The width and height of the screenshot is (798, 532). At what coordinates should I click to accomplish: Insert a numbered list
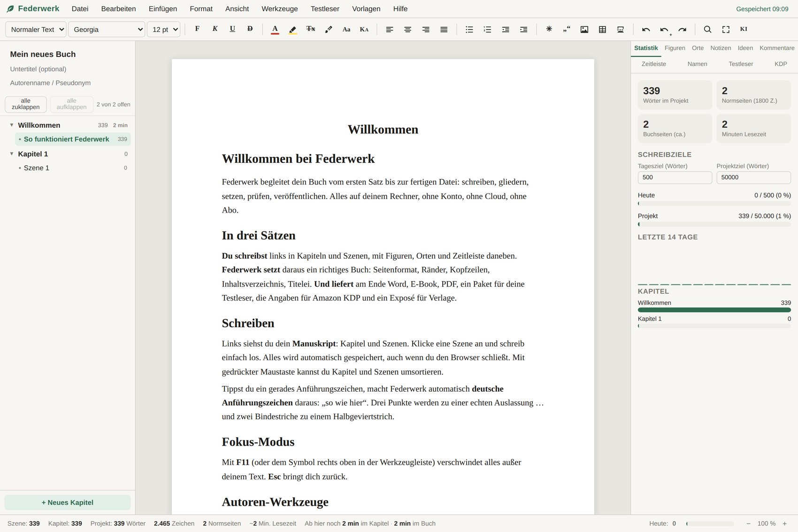point(487,29)
